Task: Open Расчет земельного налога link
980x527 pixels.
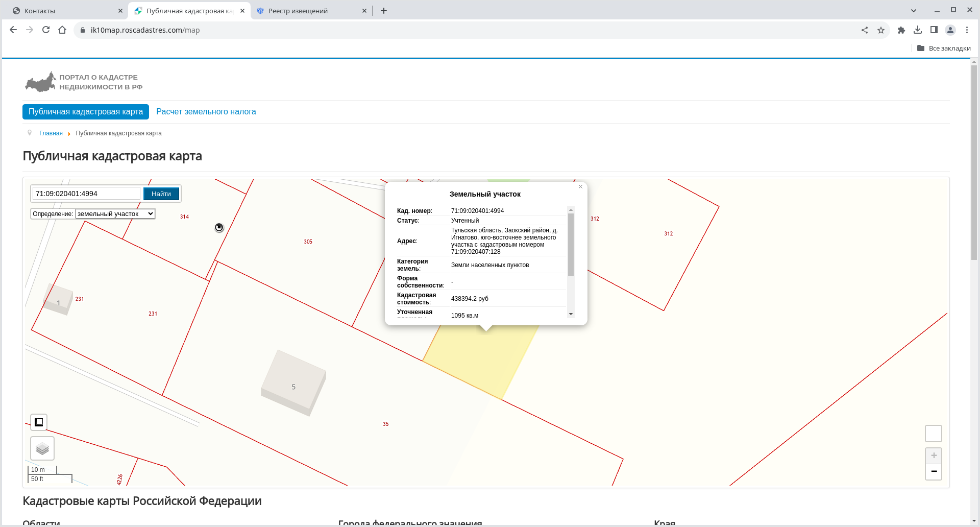Action: pos(206,112)
